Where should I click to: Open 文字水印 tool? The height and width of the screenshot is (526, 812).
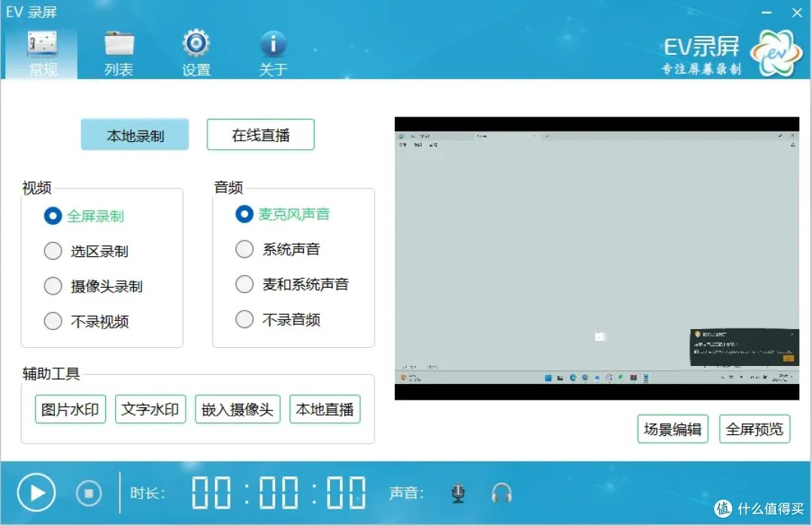coord(150,410)
